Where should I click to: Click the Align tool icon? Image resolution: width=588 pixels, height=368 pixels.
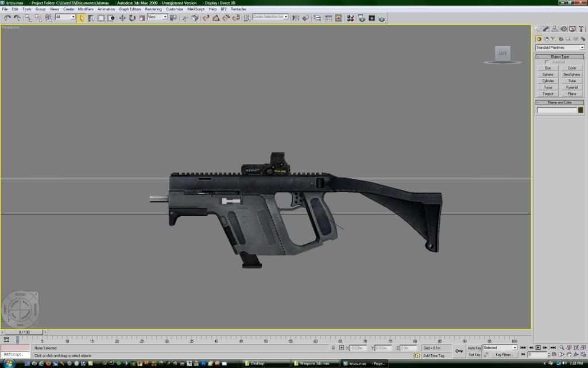tap(305, 18)
